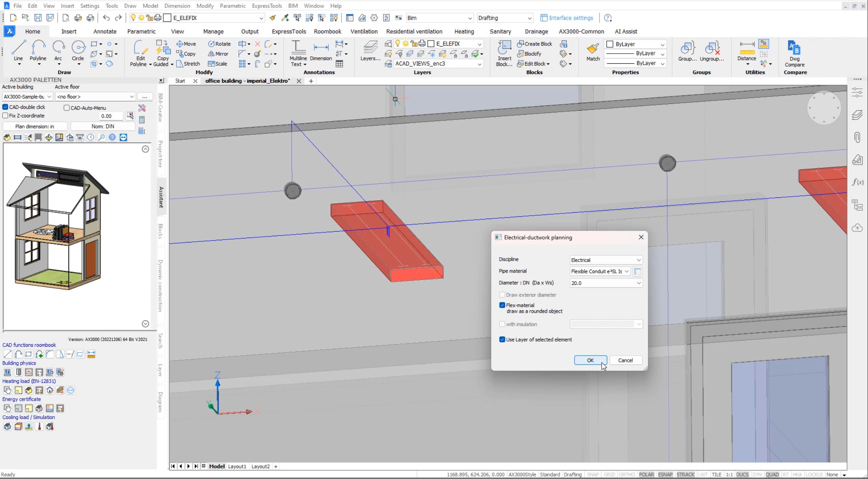
Task: Expand the Diameter DN dropdown
Action: click(606, 283)
